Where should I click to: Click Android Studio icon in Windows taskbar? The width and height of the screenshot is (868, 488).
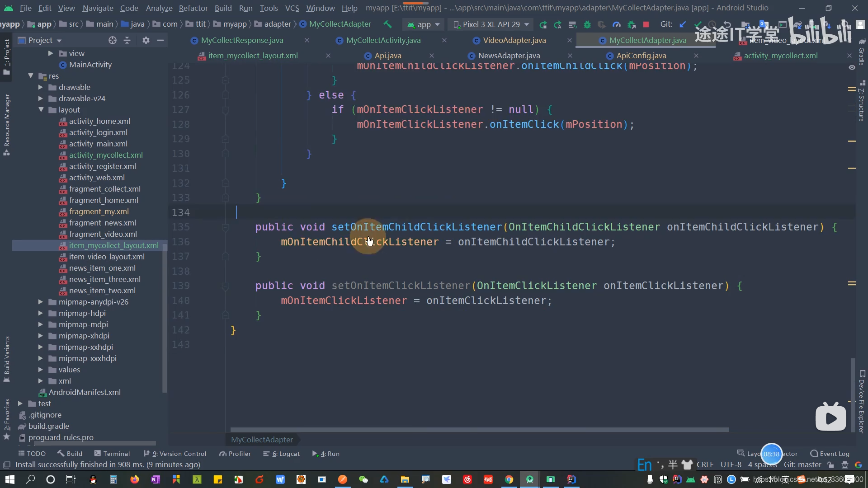coord(530,479)
